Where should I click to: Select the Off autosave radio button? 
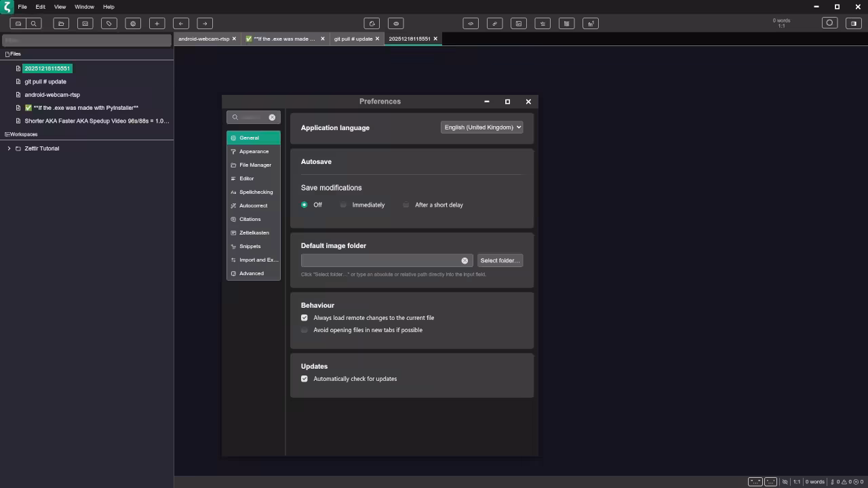304,205
